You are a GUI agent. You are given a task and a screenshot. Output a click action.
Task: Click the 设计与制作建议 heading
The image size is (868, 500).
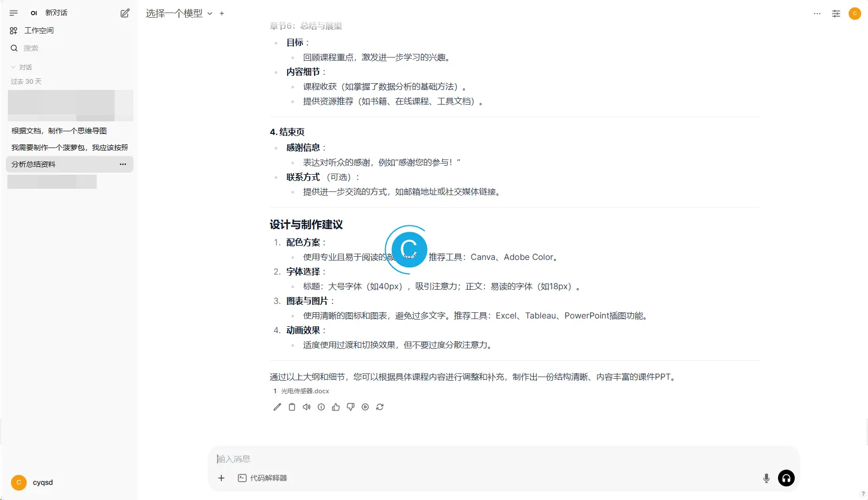pos(306,224)
